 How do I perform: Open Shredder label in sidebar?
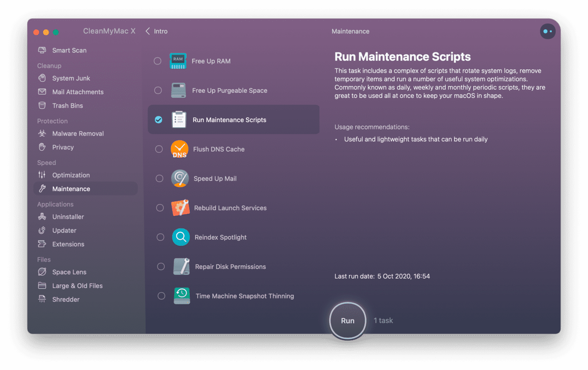(66, 300)
